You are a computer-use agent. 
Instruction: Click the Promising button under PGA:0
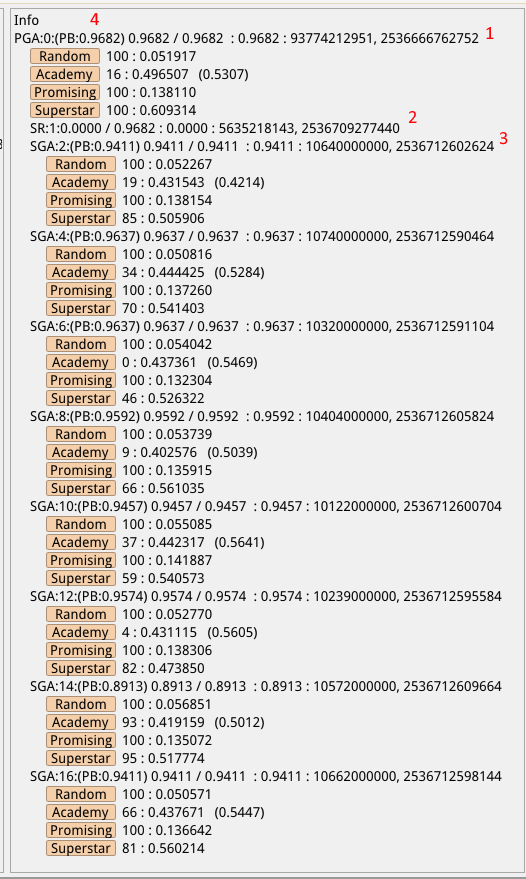65,92
